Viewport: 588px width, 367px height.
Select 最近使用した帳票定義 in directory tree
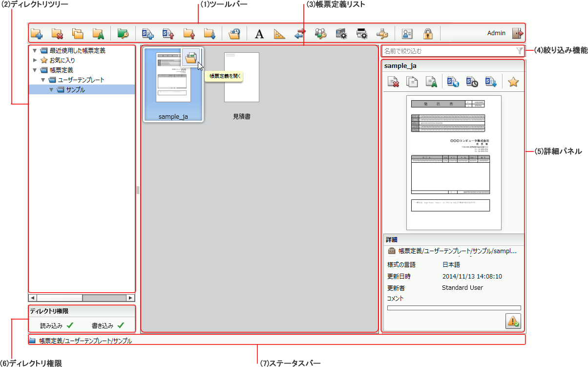78,50
